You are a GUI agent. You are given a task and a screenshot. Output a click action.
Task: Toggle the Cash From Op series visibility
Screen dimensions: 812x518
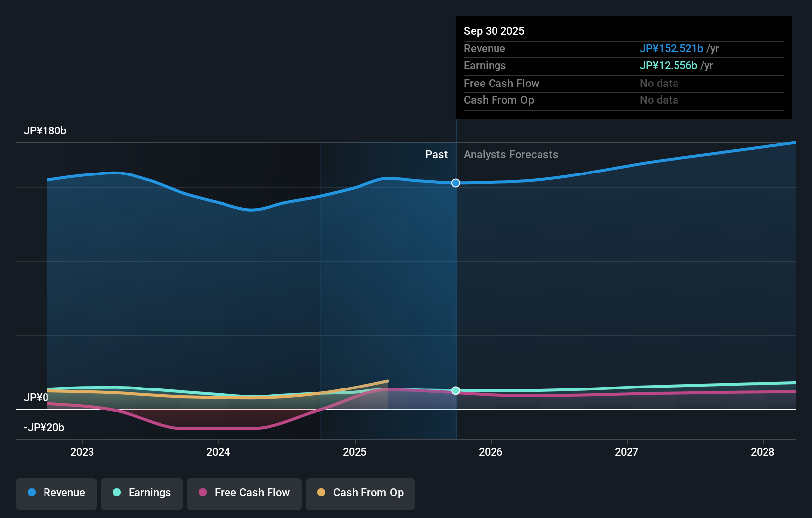point(361,493)
